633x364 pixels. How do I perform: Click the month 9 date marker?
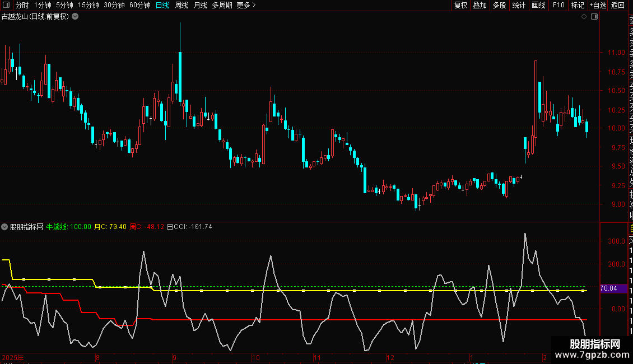click(174, 357)
